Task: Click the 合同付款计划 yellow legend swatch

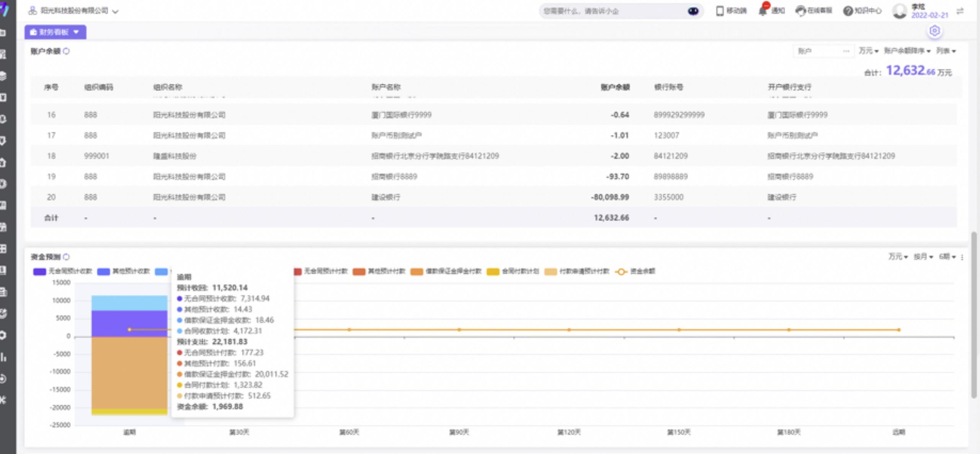Action: 493,272
